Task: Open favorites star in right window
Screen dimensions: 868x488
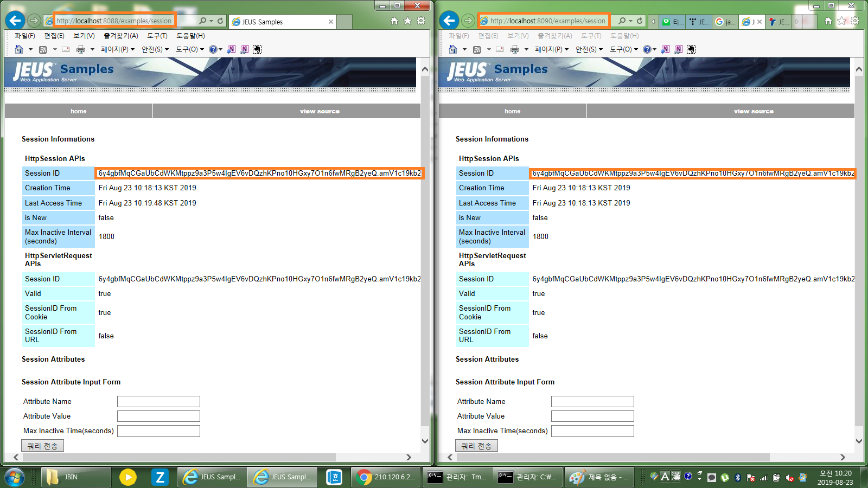Action: pos(841,21)
